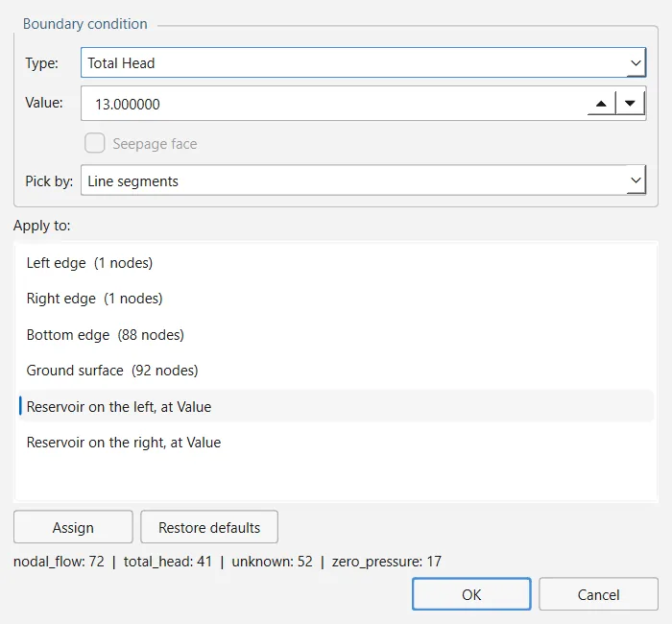
Task: Confirm the dialog with OK
Action: 471,594
